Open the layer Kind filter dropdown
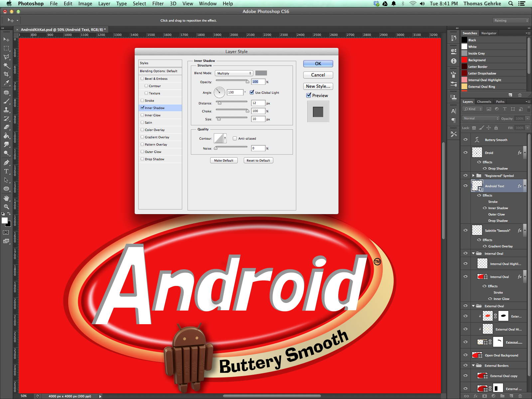 pos(472,109)
